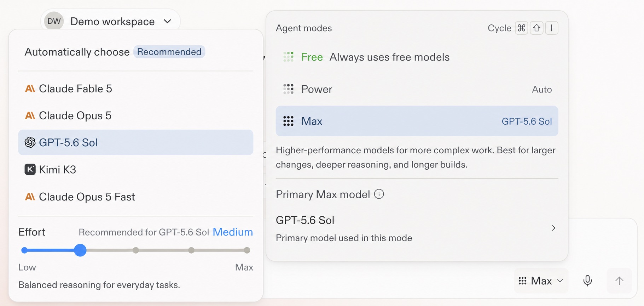
Task: Click the Low label under Effort slider
Action: (x=27, y=267)
